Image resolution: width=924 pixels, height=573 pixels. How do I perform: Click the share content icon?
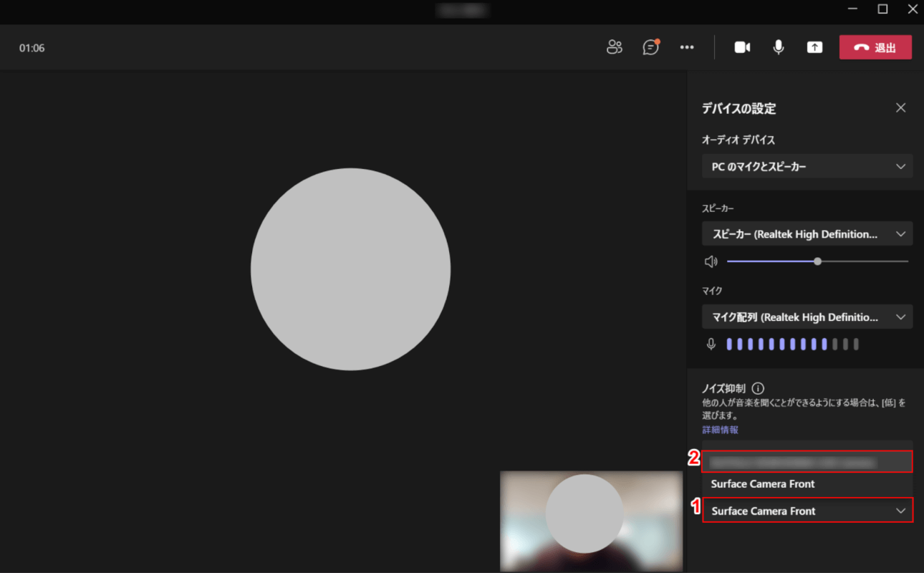coord(814,47)
